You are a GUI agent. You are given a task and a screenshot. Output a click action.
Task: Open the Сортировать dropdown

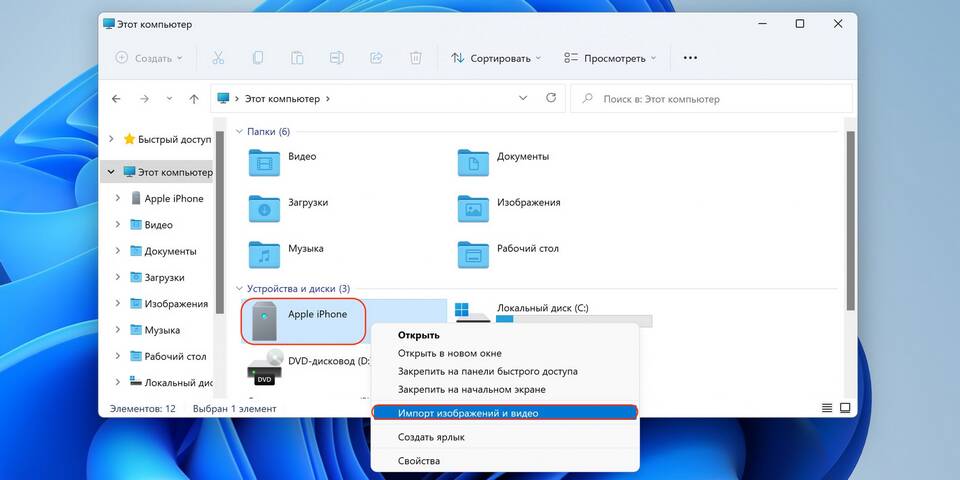click(x=496, y=58)
